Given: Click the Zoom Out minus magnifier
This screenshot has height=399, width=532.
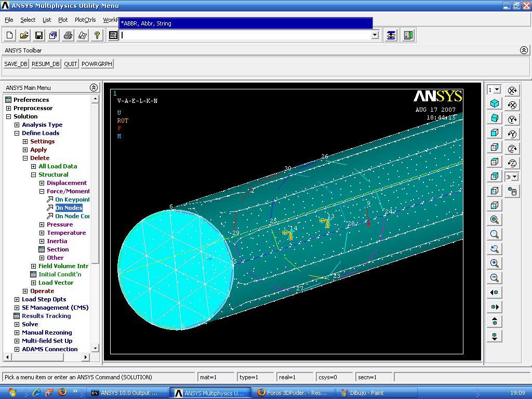Looking at the screenshot, I should (x=495, y=278).
